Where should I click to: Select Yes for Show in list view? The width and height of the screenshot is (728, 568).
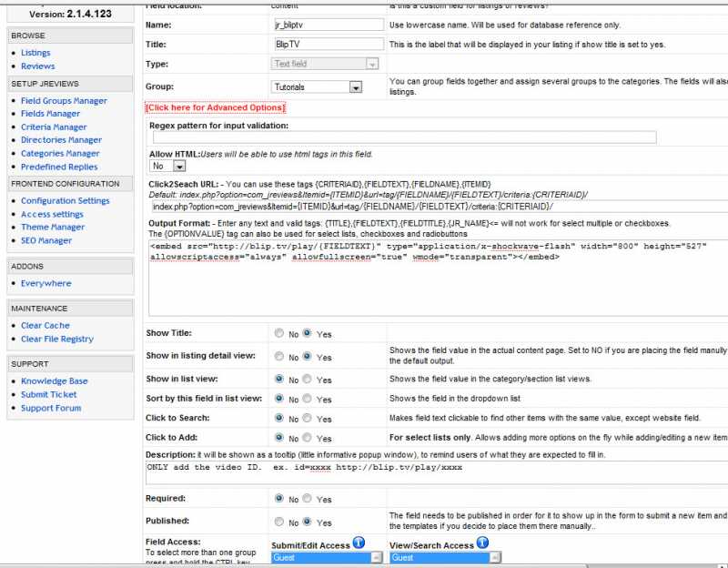coord(307,379)
